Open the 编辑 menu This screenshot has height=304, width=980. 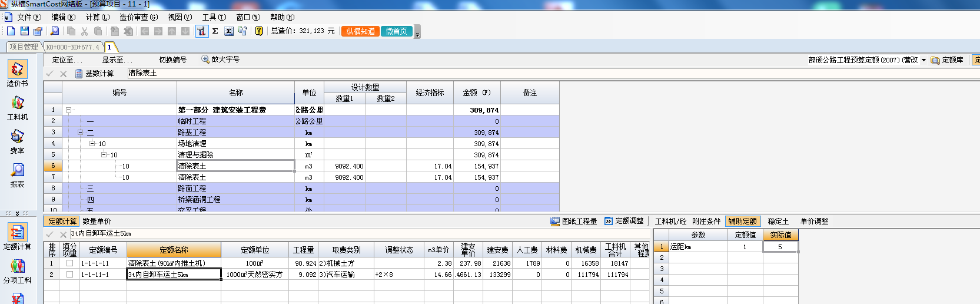(63, 17)
